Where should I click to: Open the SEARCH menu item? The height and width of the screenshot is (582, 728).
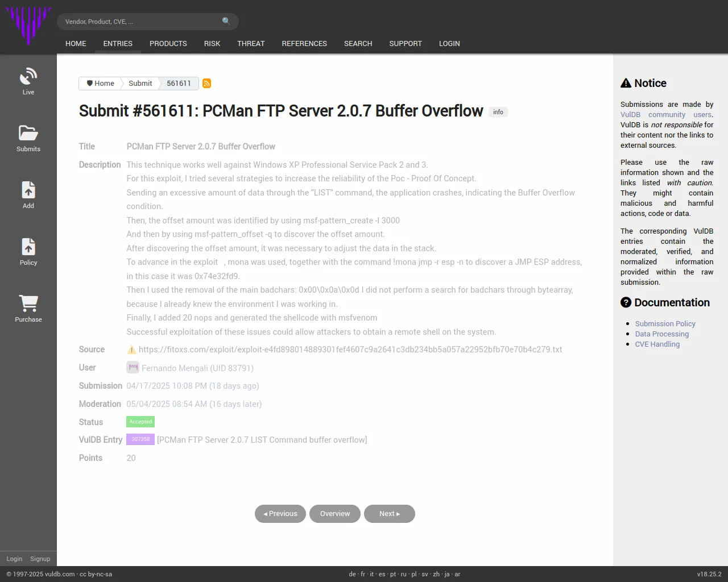pos(358,44)
